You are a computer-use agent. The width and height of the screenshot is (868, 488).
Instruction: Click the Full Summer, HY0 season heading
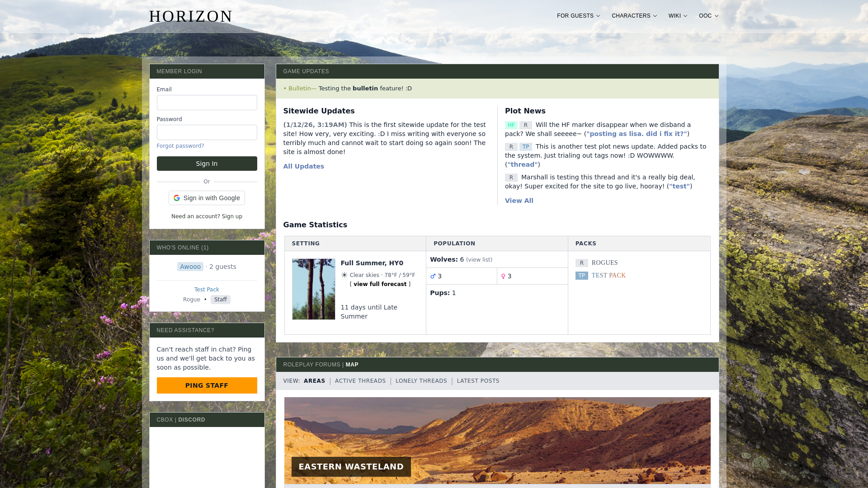[372, 263]
